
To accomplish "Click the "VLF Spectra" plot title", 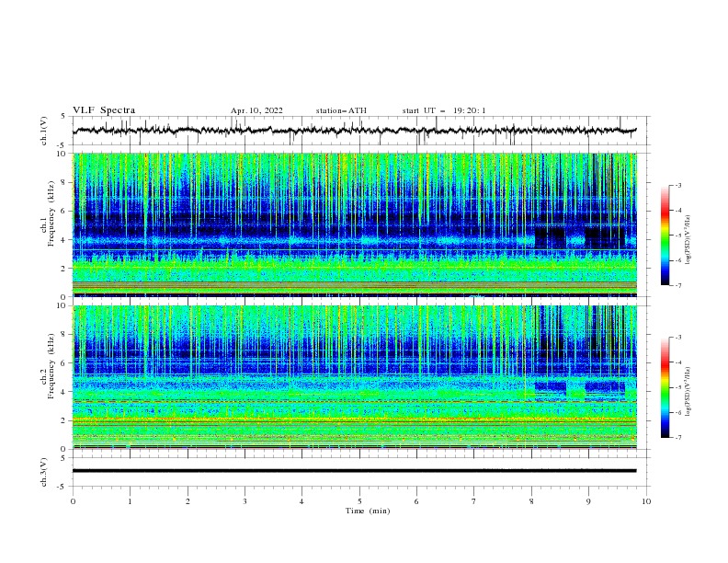I will tap(104, 110).
